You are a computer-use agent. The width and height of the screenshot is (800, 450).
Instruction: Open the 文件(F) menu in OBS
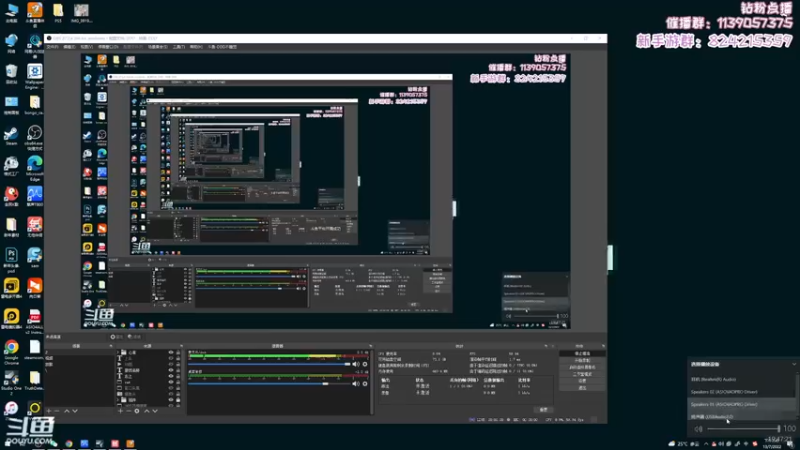(x=53, y=47)
